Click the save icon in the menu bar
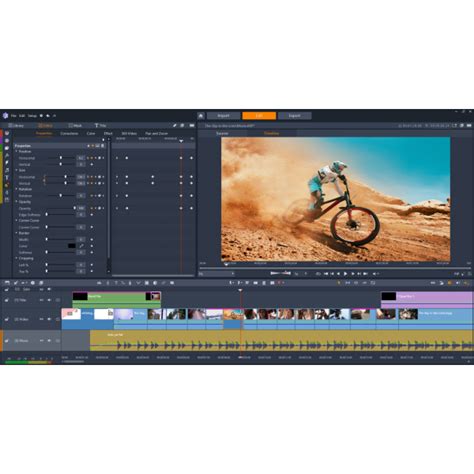Image resolution: width=474 pixels, height=474 pixels. (x=41, y=116)
